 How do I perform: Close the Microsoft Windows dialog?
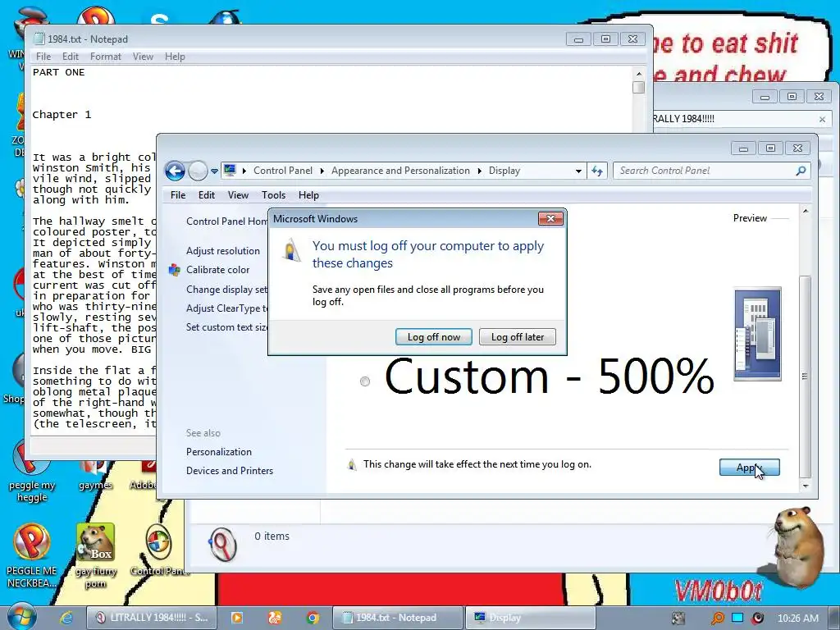pos(550,218)
